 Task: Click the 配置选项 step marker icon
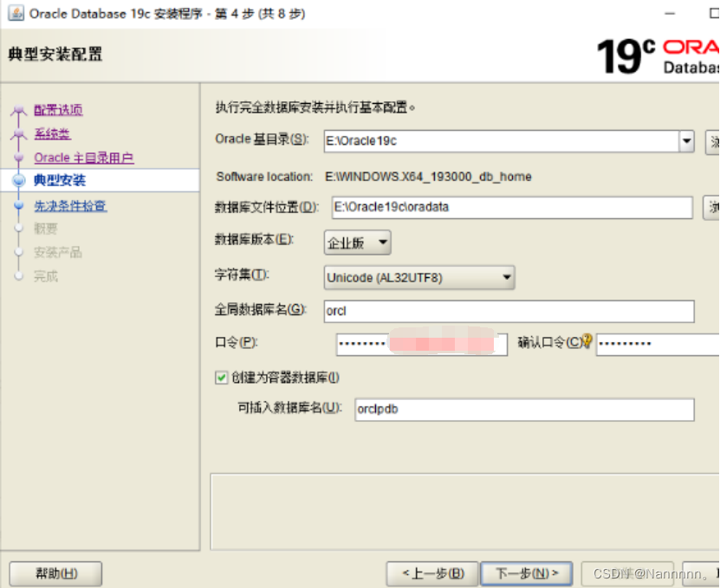click(18, 110)
